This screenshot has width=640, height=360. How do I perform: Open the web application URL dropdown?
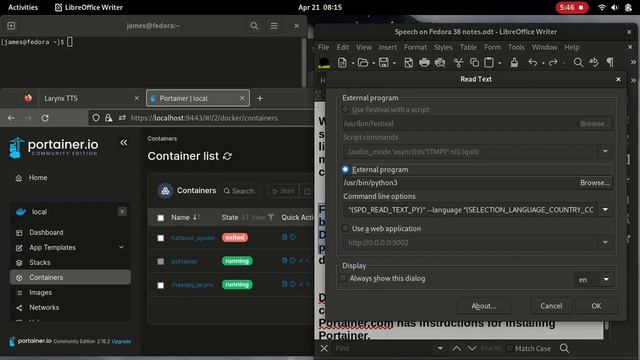coord(605,242)
